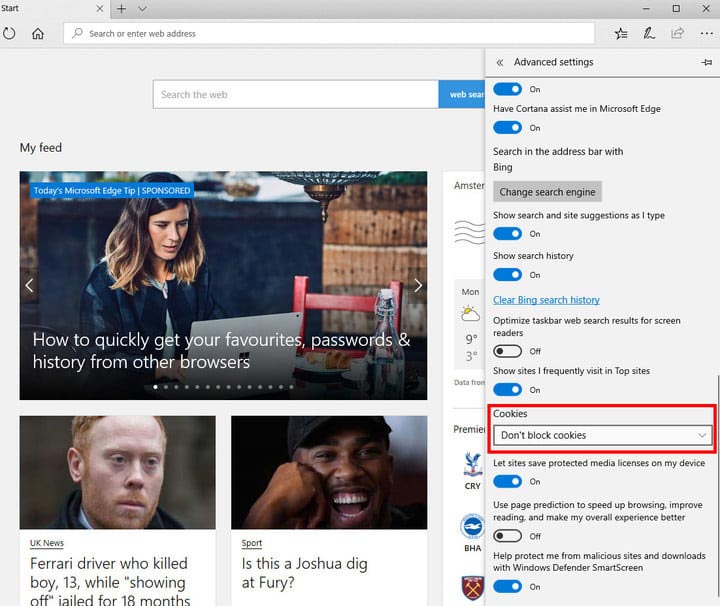Click the Search the web box
The width and height of the screenshot is (720, 606).
tap(296, 95)
